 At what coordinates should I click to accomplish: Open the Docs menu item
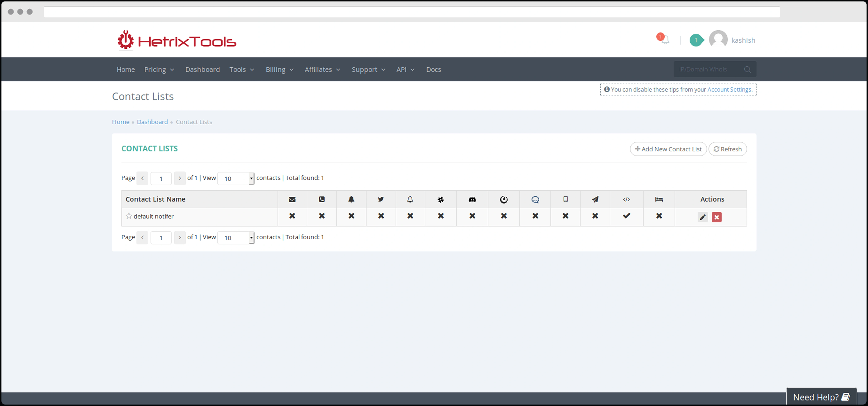pos(433,70)
